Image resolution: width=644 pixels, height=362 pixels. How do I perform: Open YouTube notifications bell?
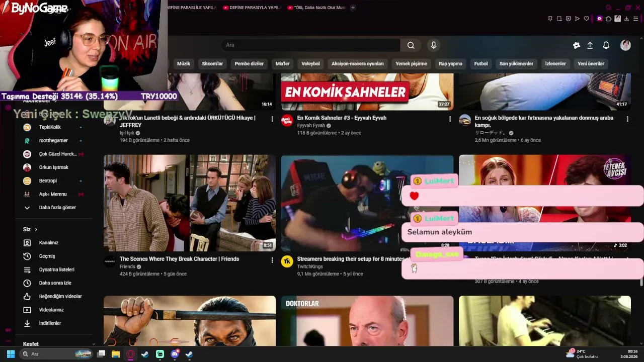pos(606,45)
